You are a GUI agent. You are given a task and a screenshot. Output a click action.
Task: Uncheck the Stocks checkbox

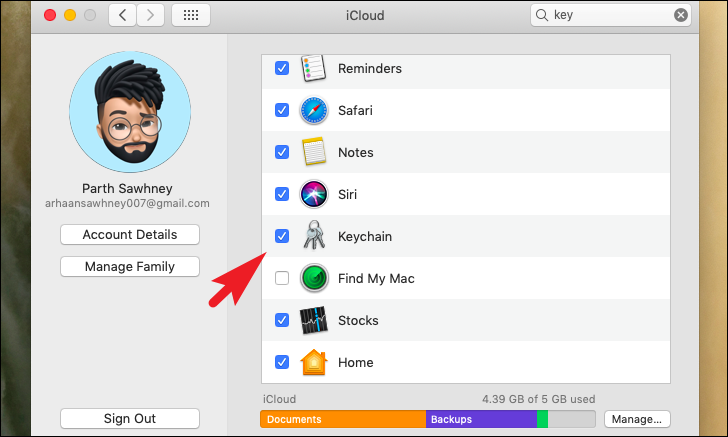(282, 320)
